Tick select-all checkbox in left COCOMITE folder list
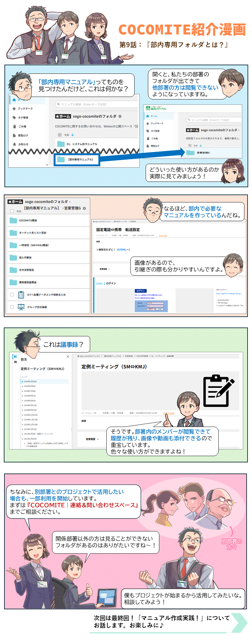Image resolution: width=252 pixels, height=644 pixels. click(x=59, y=135)
